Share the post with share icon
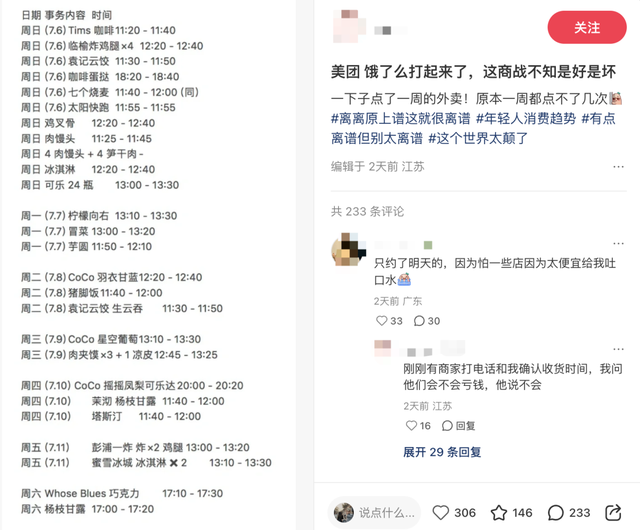 point(613,512)
